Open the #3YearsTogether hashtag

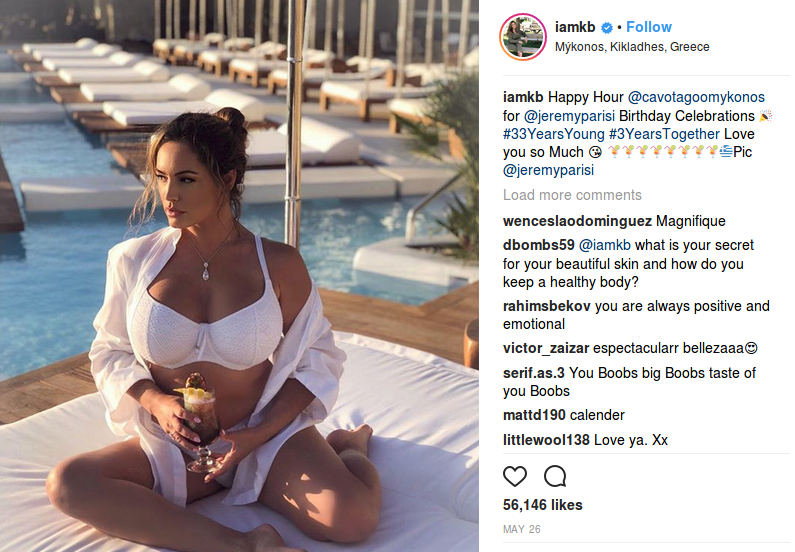point(664,134)
